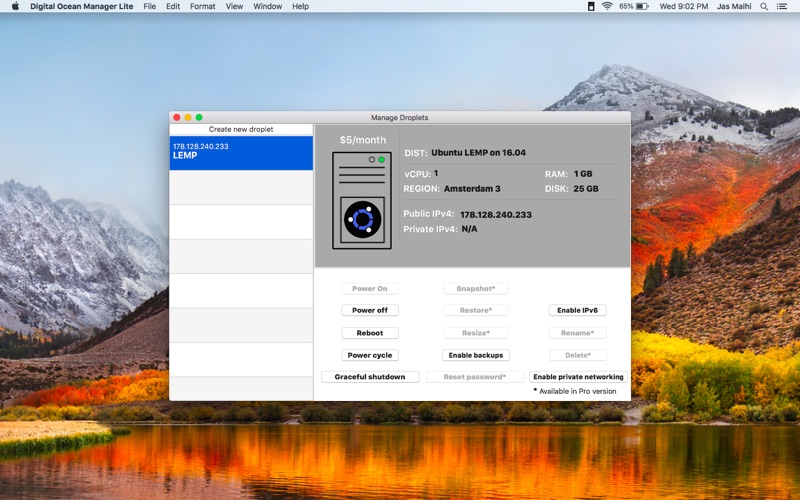Click the Private IPv4 N/A value
Image resolution: width=800 pixels, height=500 pixels.
click(x=469, y=229)
